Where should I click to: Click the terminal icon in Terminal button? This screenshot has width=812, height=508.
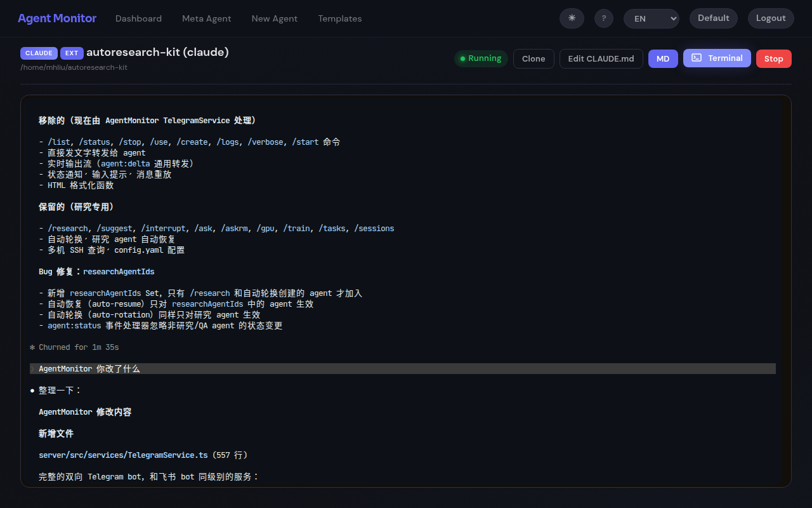[x=697, y=58]
